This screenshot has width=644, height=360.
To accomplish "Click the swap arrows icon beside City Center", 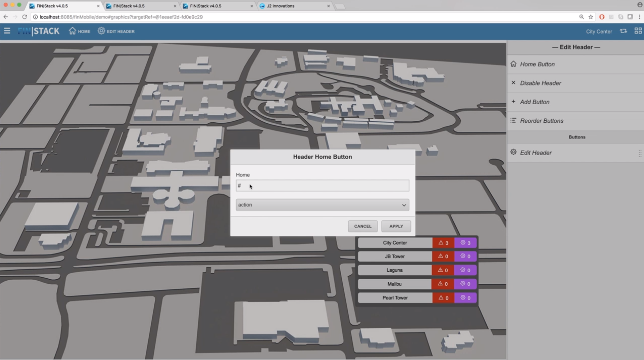I will (x=623, y=31).
